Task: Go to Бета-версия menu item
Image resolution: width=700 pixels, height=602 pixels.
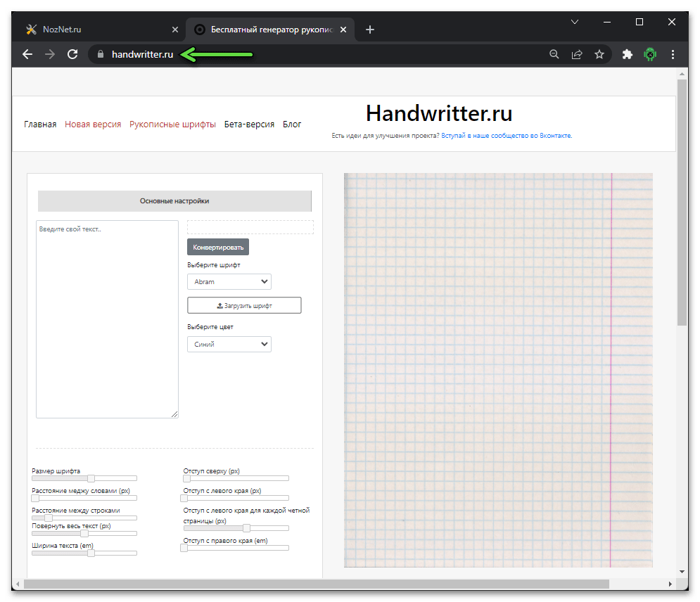Action: point(249,124)
